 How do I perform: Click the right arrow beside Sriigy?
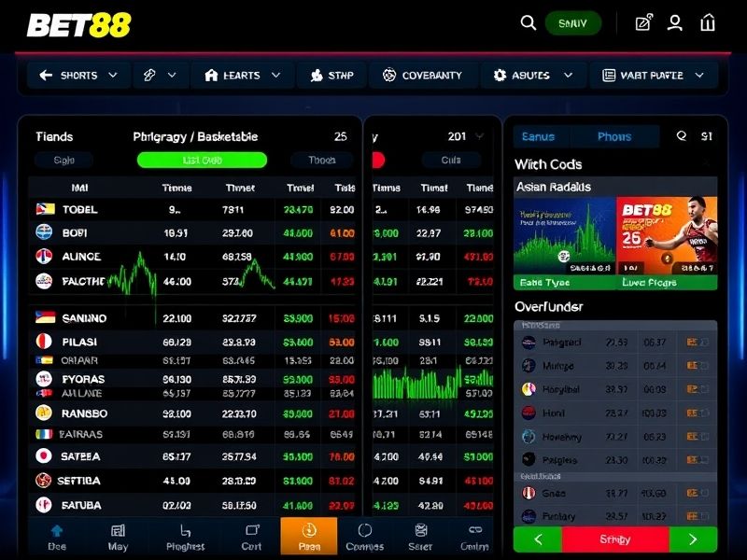(693, 539)
